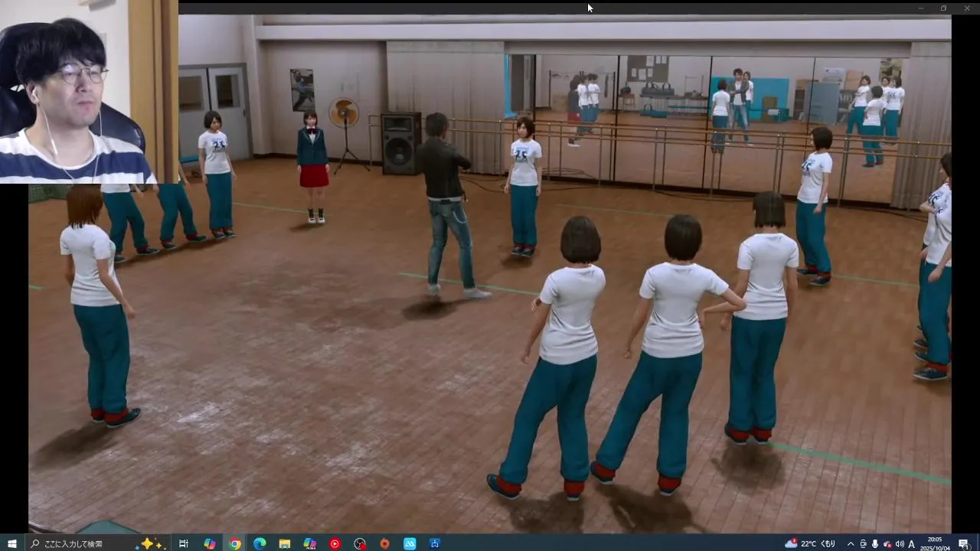980x551 pixels.
Task: Click the microphone tray icon
Action: tap(875, 543)
